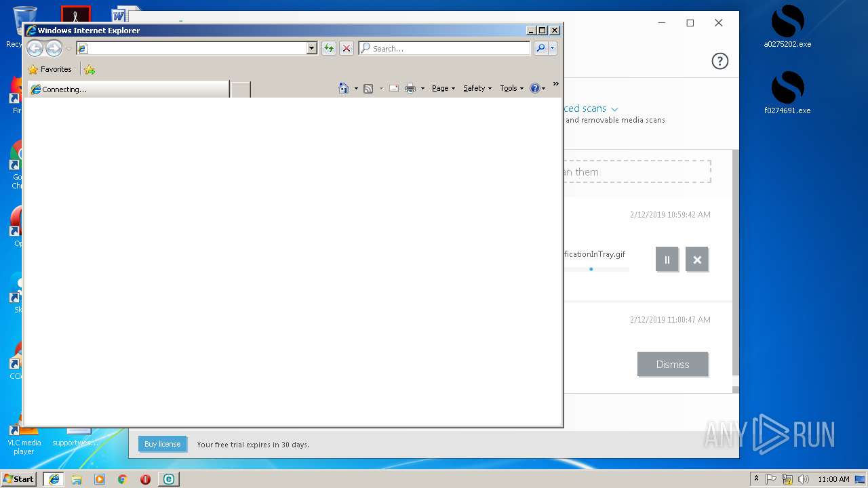The width and height of the screenshot is (868, 488).
Task: Expand recent pages dropdown arrow
Action: [x=68, y=49]
